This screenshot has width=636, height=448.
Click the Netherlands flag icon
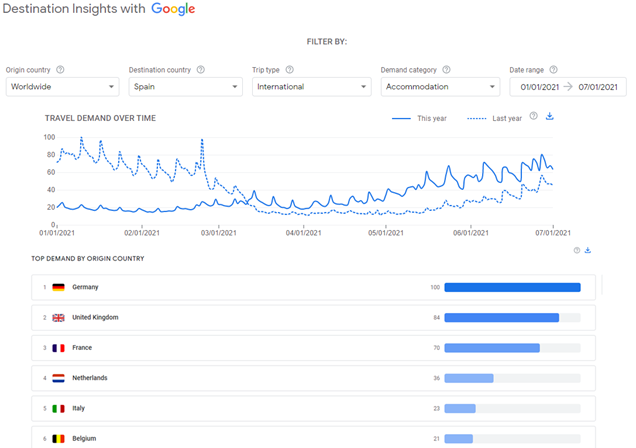pyautogui.click(x=58, y=378)
